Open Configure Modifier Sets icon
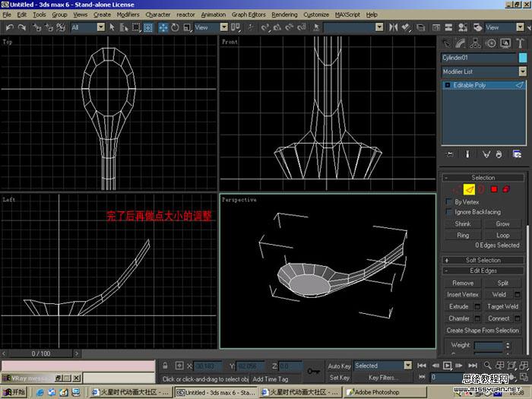The width and height of the screenshot is (532, 399). pyautogui.click(x=517, y=154)
